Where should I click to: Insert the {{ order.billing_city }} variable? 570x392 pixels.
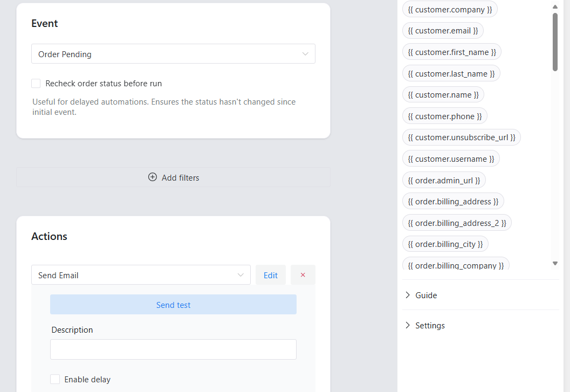[x=445, y=244]
